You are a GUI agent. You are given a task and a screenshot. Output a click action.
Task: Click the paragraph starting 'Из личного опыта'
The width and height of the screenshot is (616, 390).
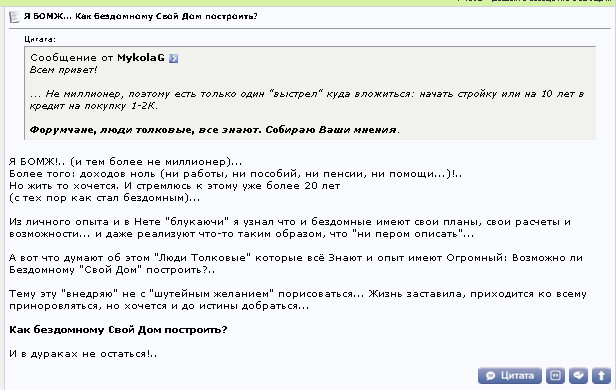(x=290, y=228)
